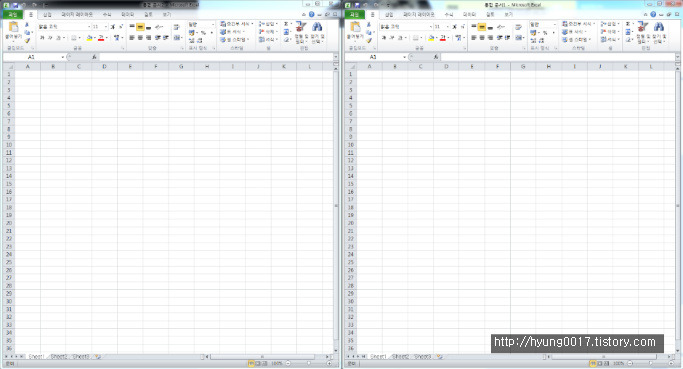The height and width of the screenshot is (369, 683).
Task: Click the Select All corner in the left window
Action: tap(9, 67)
